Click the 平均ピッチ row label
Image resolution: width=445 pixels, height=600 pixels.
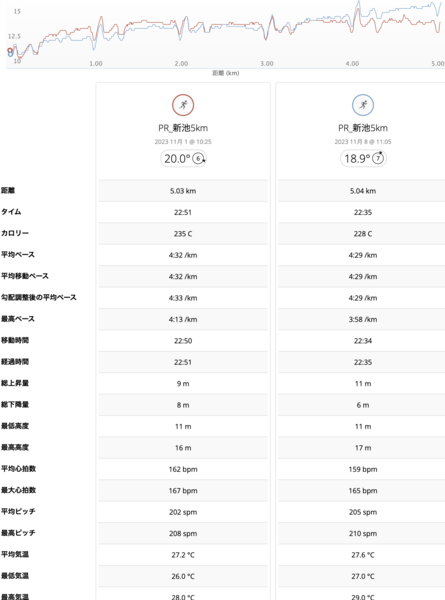coord(18,512)
